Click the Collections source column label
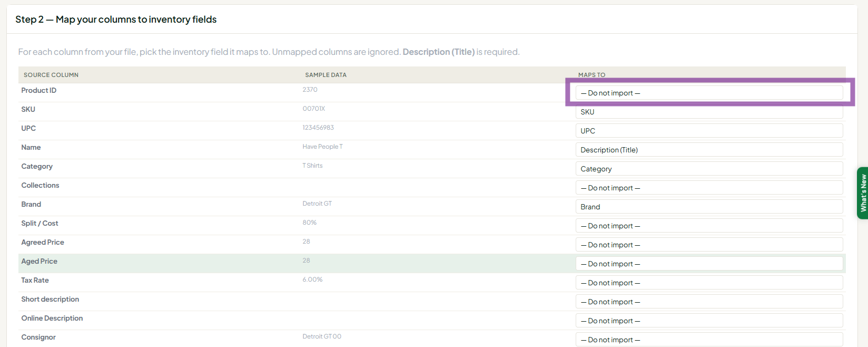Screen dimensions: 868x347 [x=40, y=185]
